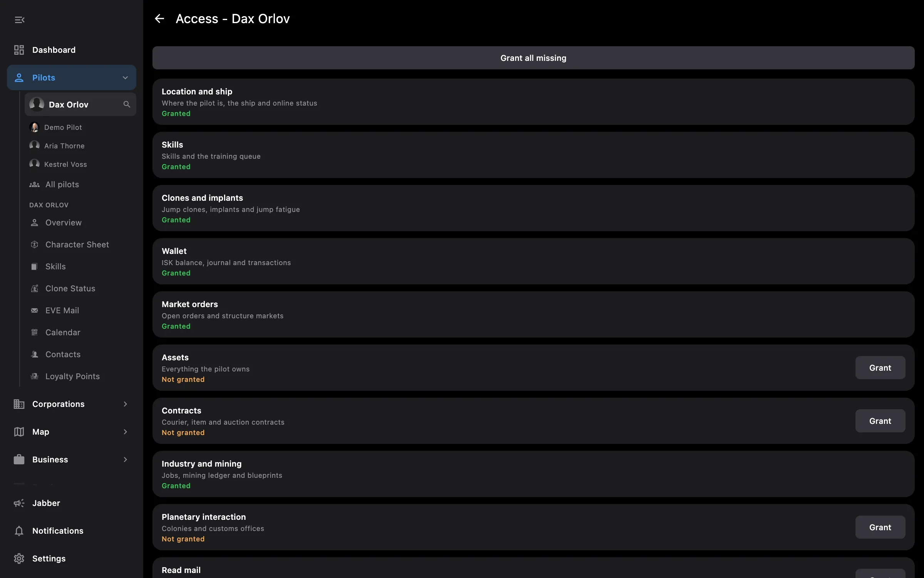Open Contacts icon

(x=35, y=355)
